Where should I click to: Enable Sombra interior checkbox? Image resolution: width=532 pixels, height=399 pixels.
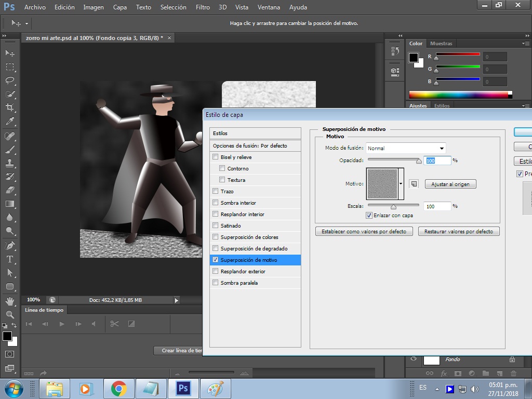pos(215,202)
